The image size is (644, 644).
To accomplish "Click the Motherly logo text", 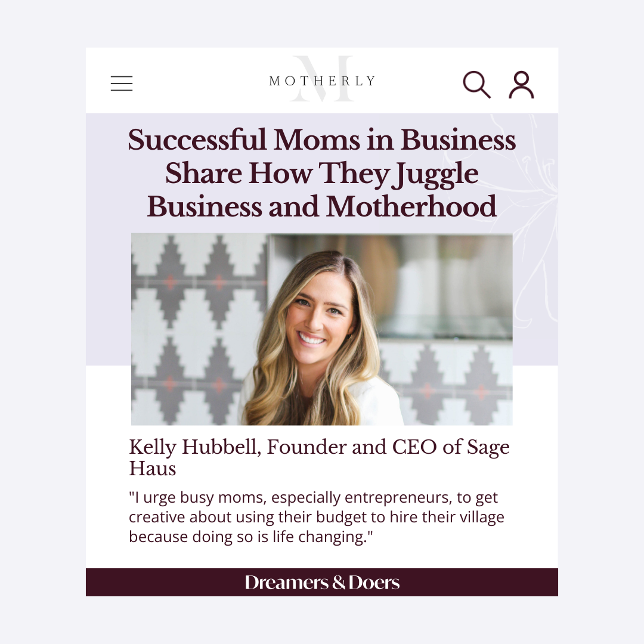I will 322,81.
